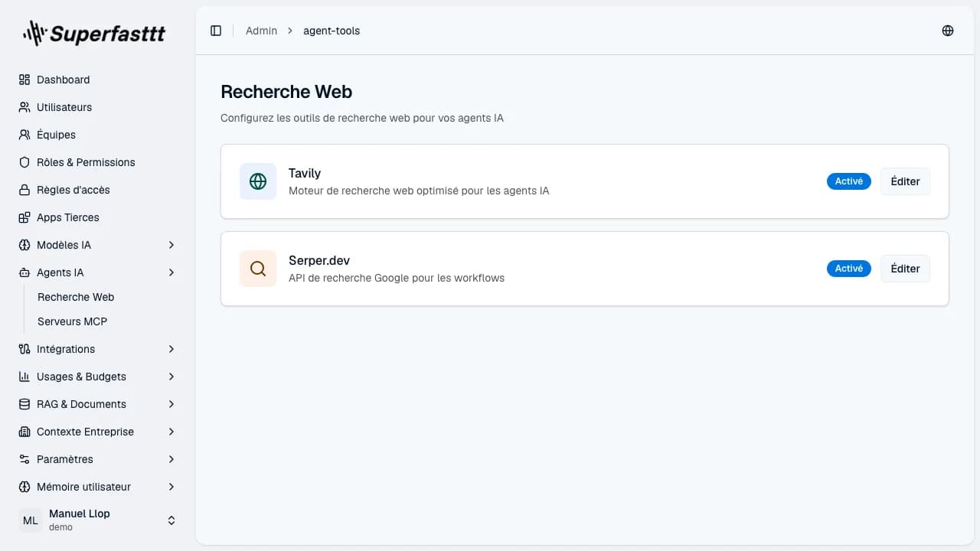Click the Serper.dev magnifier tile icon

coord(258,269)
